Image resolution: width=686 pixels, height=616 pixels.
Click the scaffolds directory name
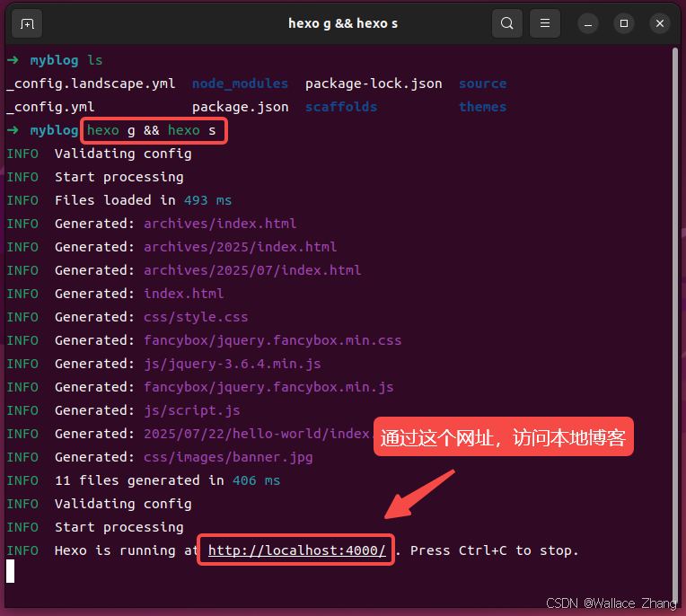coord(341,107)
